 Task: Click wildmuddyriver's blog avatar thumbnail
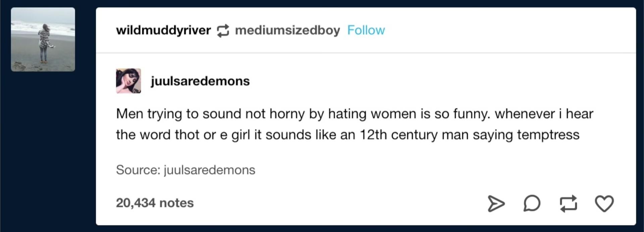click(43, 39)
